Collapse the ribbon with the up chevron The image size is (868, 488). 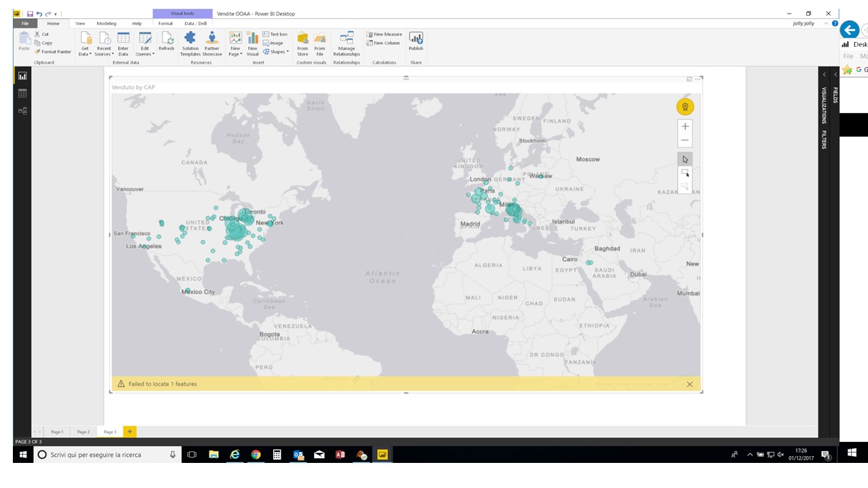pos(826,23)
